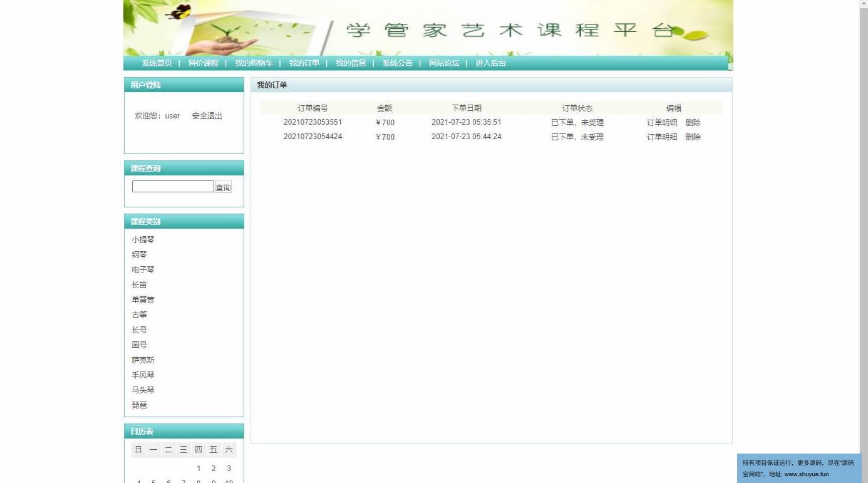Select 古筝 course category

point(139,315)
